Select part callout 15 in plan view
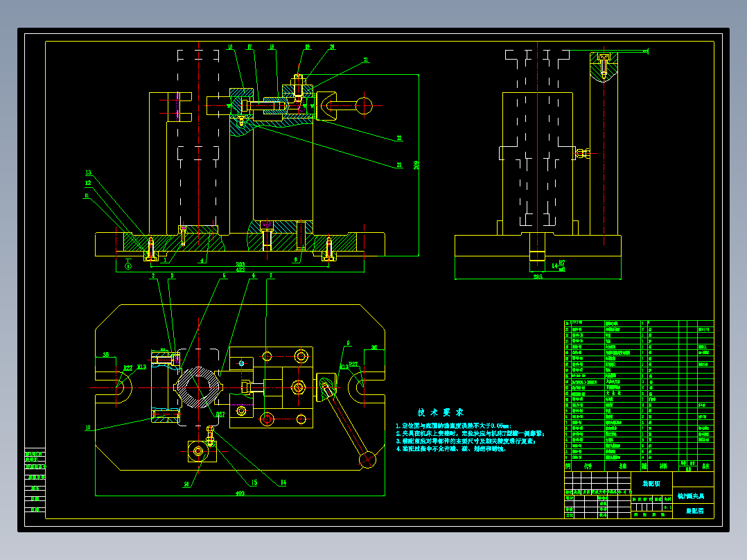The width and height of the screenshot is (747, 560). (254, 483)
